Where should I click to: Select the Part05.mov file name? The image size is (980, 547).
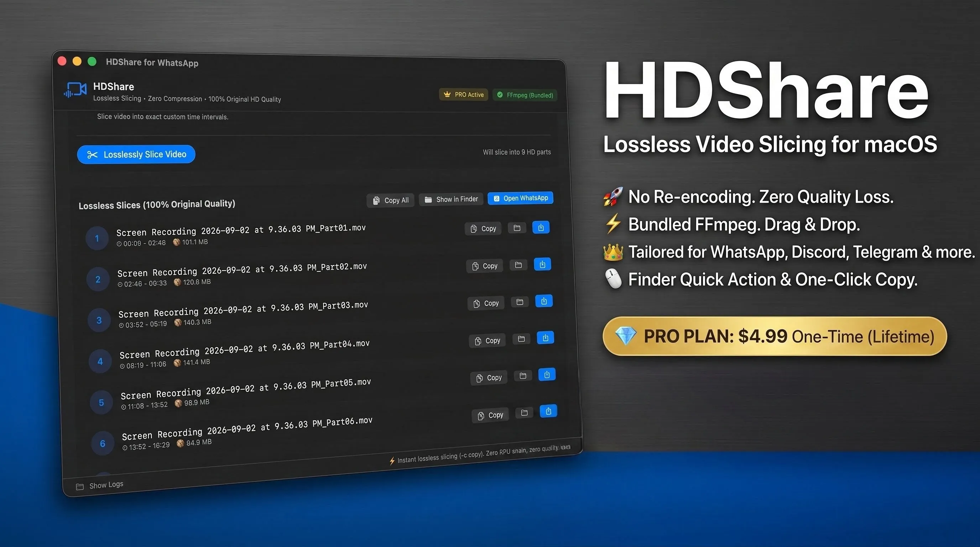click(245, 389)
